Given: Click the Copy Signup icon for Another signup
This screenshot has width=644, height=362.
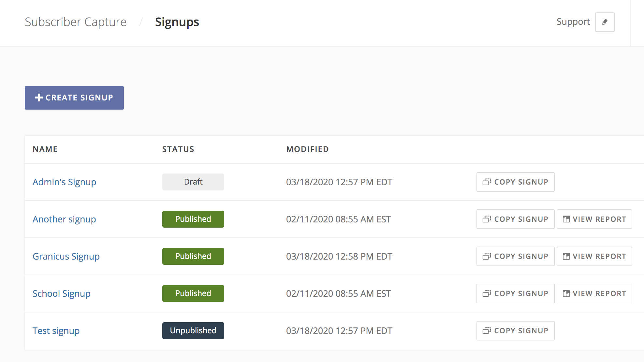Looking at the screenshot, I should pyautogui.click(x=486, y=219).
